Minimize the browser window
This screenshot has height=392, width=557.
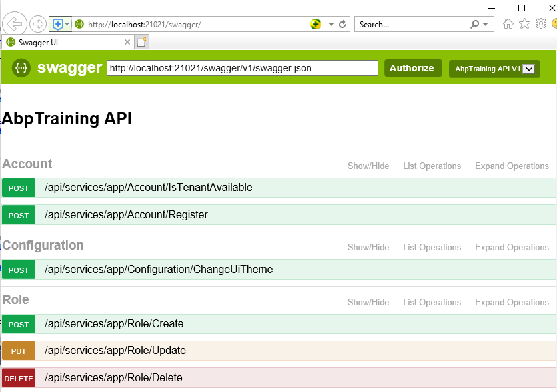click(492, 8)
